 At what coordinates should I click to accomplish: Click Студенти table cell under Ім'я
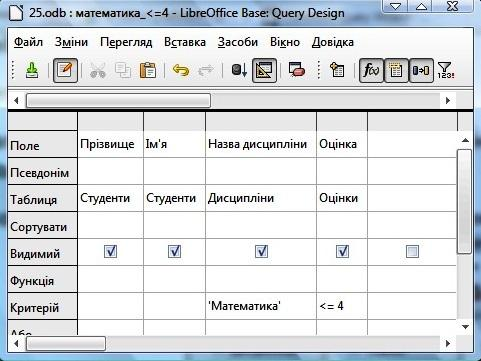[175, 198]
